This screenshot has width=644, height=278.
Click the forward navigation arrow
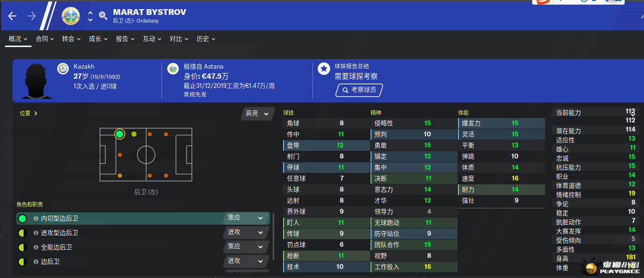coord(32,16)
